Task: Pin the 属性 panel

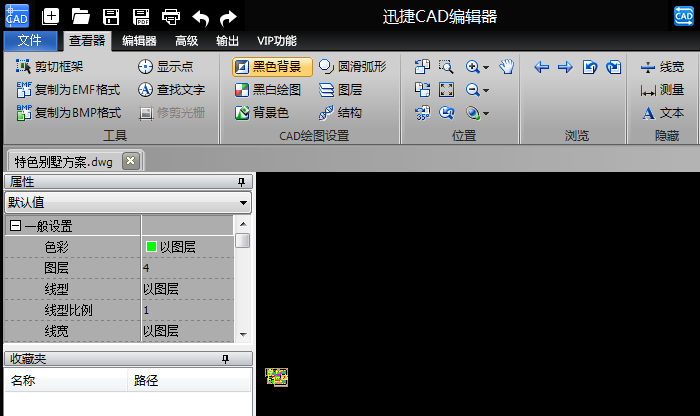Action: pyautogui.click(x=241, y=182)
